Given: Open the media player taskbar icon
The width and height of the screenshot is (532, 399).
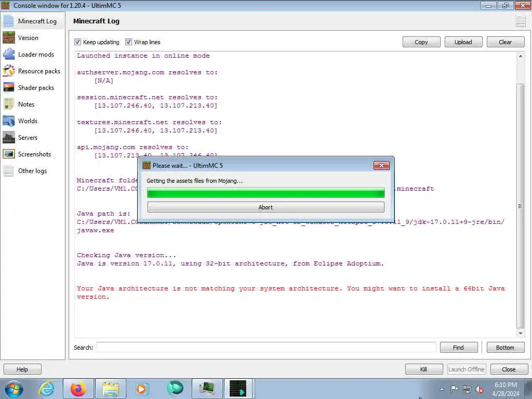Looking at the screenshot, I should (141, 389).
